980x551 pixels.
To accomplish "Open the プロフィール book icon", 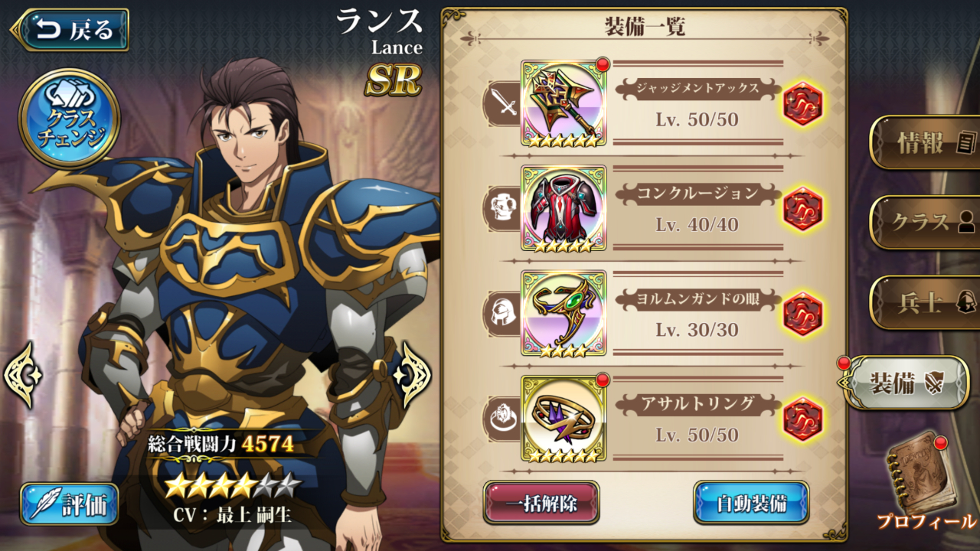I will (921, 480).
